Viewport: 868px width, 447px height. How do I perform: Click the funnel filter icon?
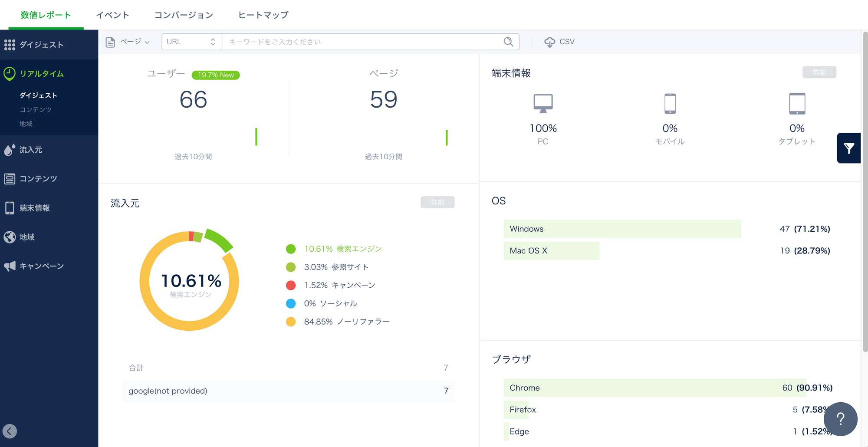point(849,148)
